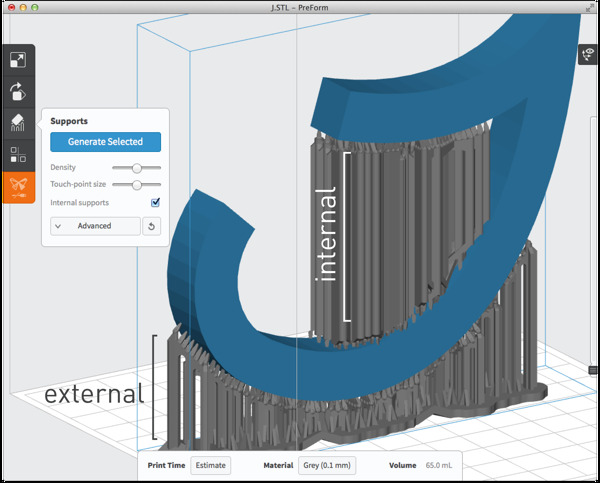The width and height of the screenshot is (600, 483).
Task: Select the Orientation (rotate) tool
Action: [x=17, y=91]
